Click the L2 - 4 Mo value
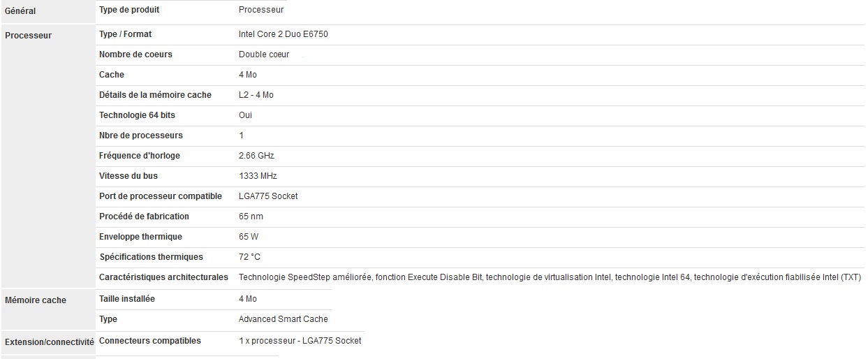The height and width of the screenshot is (359, 868). pos(256,95)
